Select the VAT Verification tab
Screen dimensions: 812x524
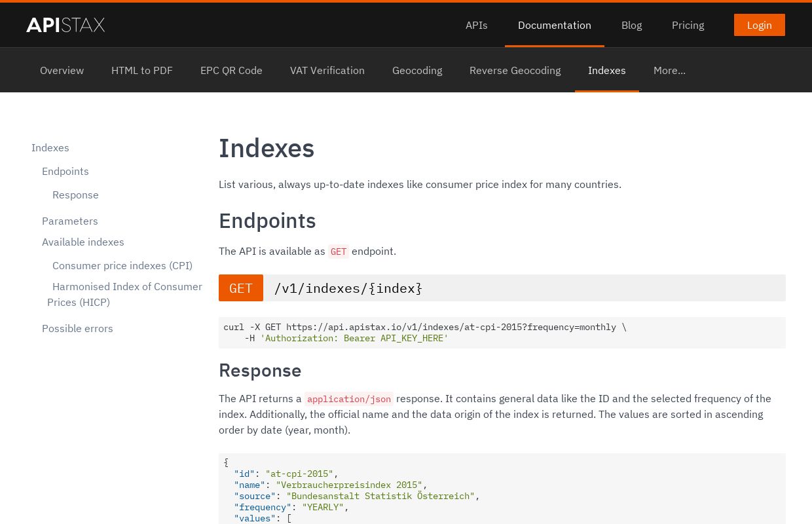click(x=327, y=70)
